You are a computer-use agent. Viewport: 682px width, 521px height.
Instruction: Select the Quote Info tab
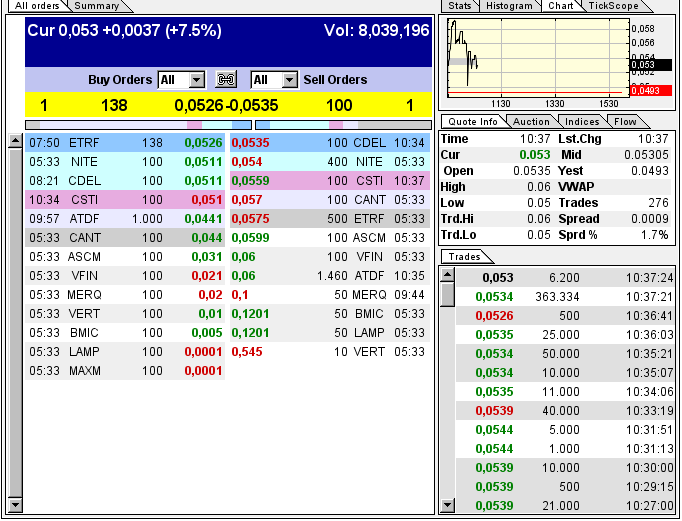[x=473, y=122]
